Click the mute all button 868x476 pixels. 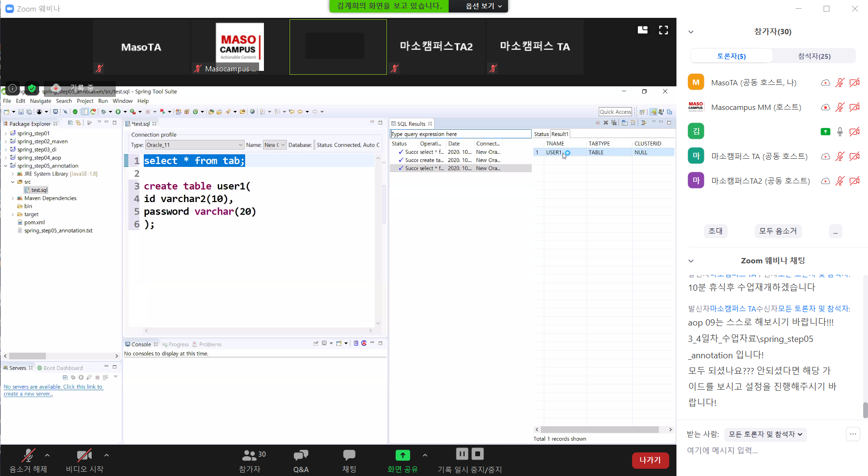point(778,231)
